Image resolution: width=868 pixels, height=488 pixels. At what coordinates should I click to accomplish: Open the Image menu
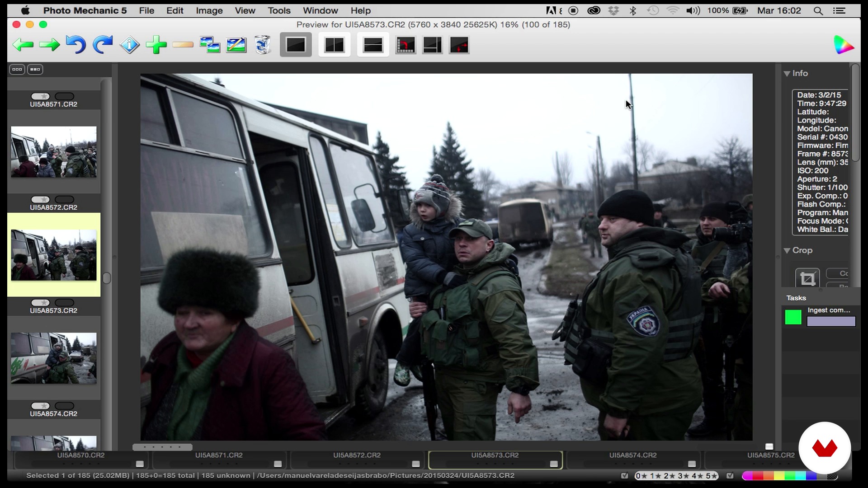(x=209, y=10)
